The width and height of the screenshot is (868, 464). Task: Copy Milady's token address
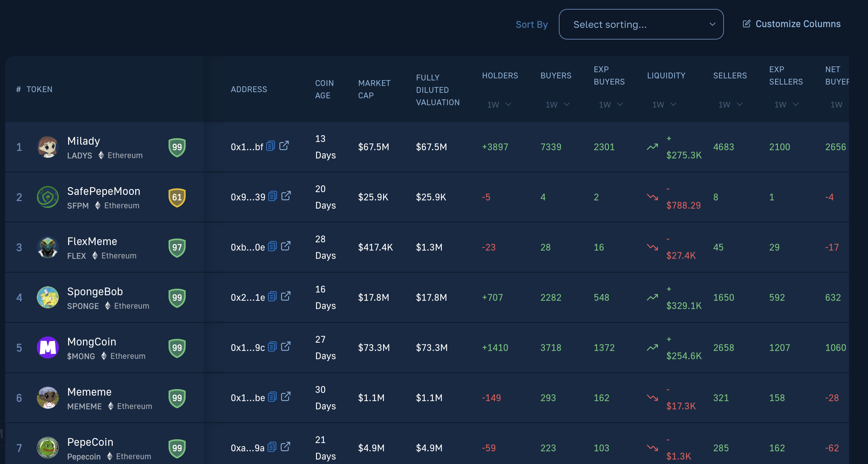[270, 145]
